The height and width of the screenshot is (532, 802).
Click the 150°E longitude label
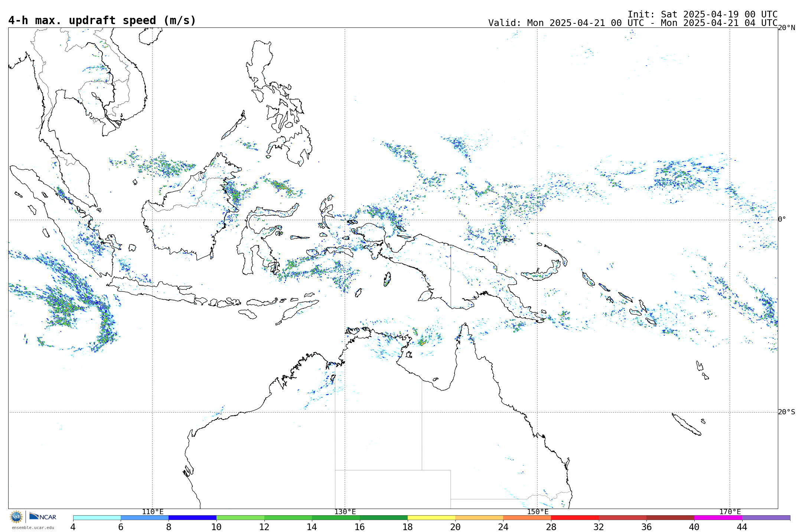coord(538,512)
